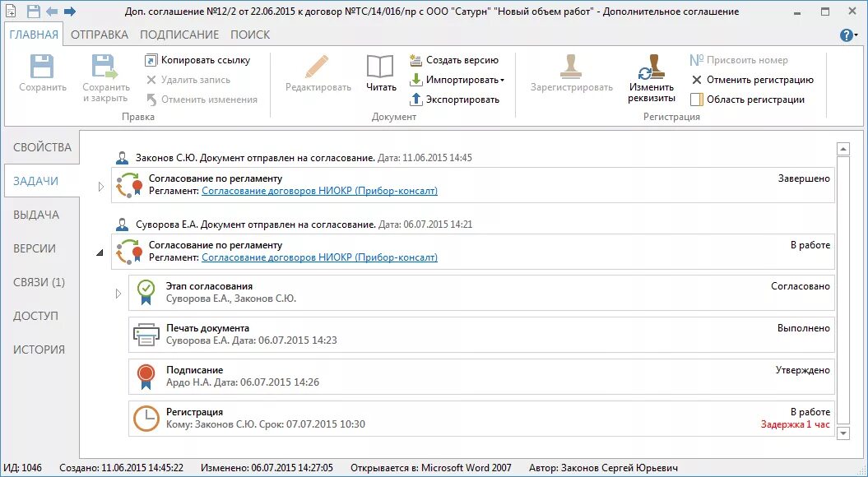Open regulation link in the Завершено task

click(x=319, y=191)
